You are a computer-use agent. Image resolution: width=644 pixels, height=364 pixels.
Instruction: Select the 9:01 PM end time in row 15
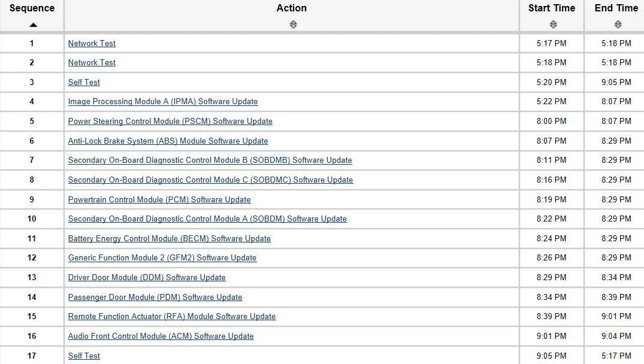616,317
